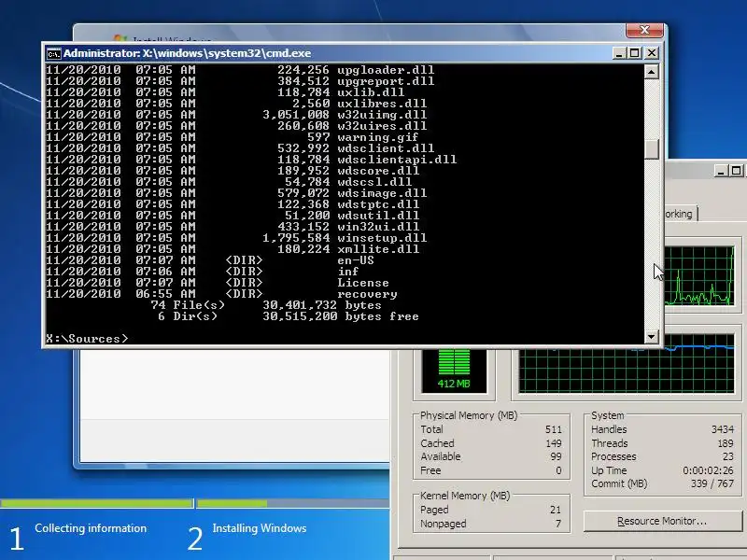This screenshot has height=560, width=747.
Task: Click wdsclient.dll in the directory listing
Action: coord(386,148)
